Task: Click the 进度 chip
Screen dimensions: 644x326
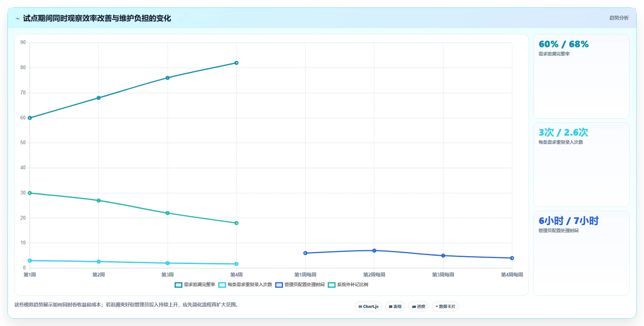Action: coord(418,306)
